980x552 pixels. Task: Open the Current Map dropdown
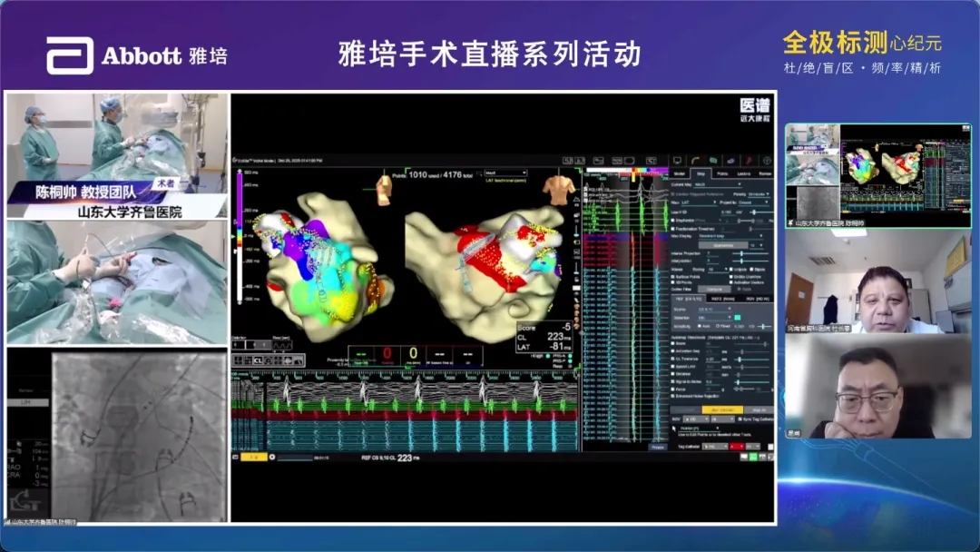pyautogui.click(x=717, y=184)
